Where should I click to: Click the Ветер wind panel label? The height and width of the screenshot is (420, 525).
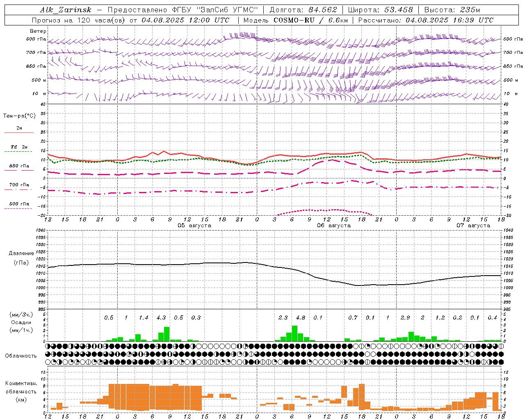[x=38, y=31]
